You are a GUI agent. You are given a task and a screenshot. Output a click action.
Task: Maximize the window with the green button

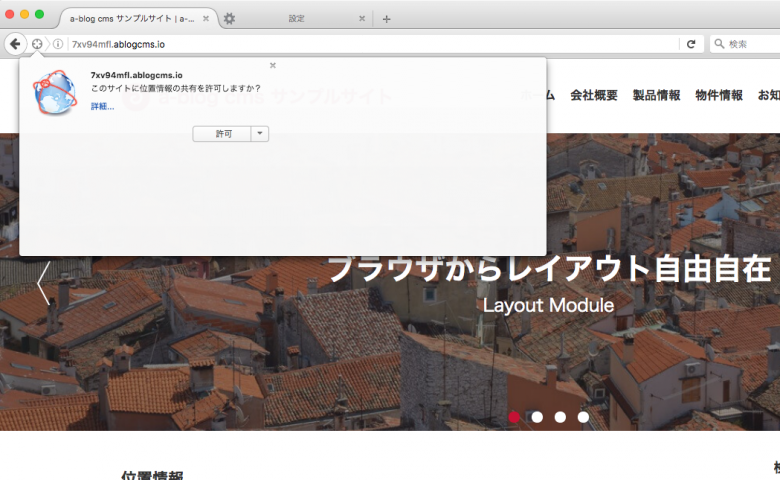[39, 14]
